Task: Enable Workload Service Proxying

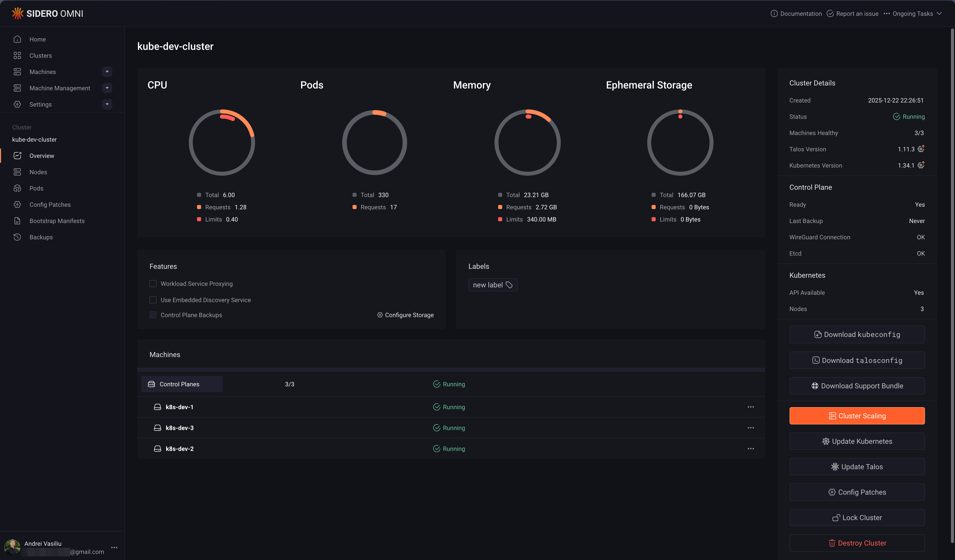Action: 153,283
